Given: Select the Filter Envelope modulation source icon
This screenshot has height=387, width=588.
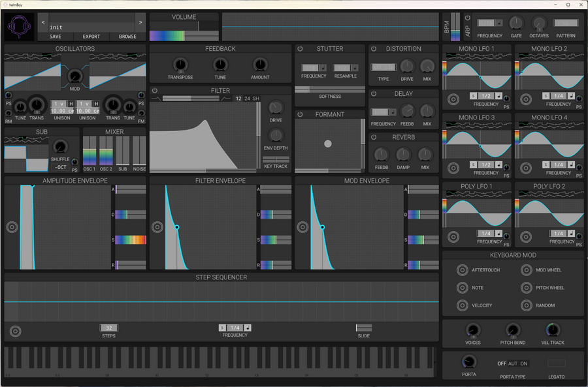Looking at the screenshot, I should pos(157,227).
